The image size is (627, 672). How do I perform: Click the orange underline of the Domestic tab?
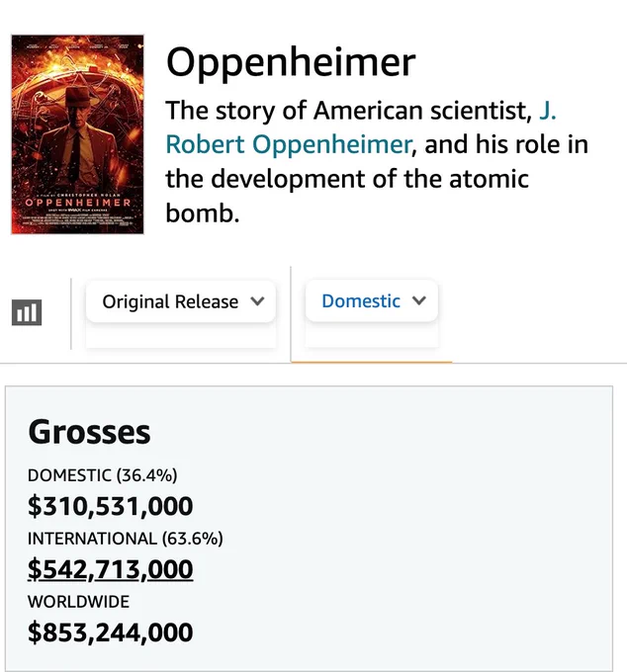(x=372, y=362)
